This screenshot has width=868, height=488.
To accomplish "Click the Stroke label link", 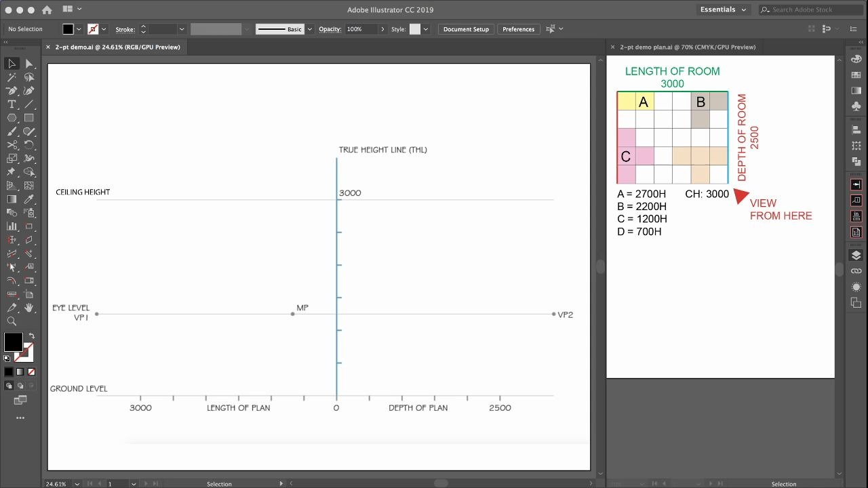I will 125,30.
